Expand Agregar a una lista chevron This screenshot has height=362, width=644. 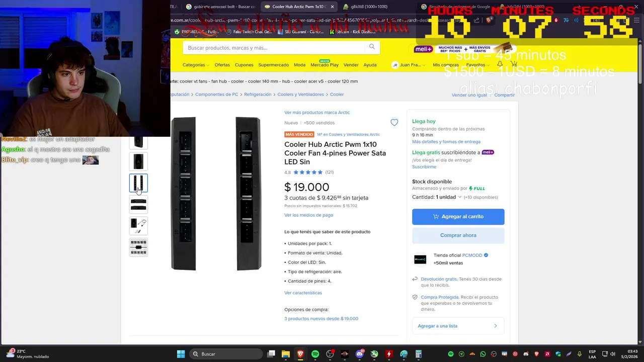pyautogui.click(x=495, y=326)
